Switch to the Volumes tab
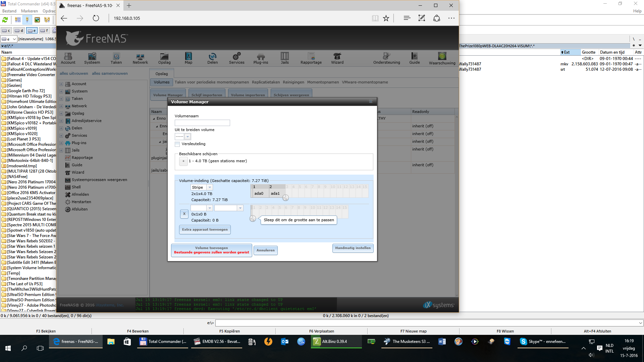The image size is (644, 362). pos(162,82)
